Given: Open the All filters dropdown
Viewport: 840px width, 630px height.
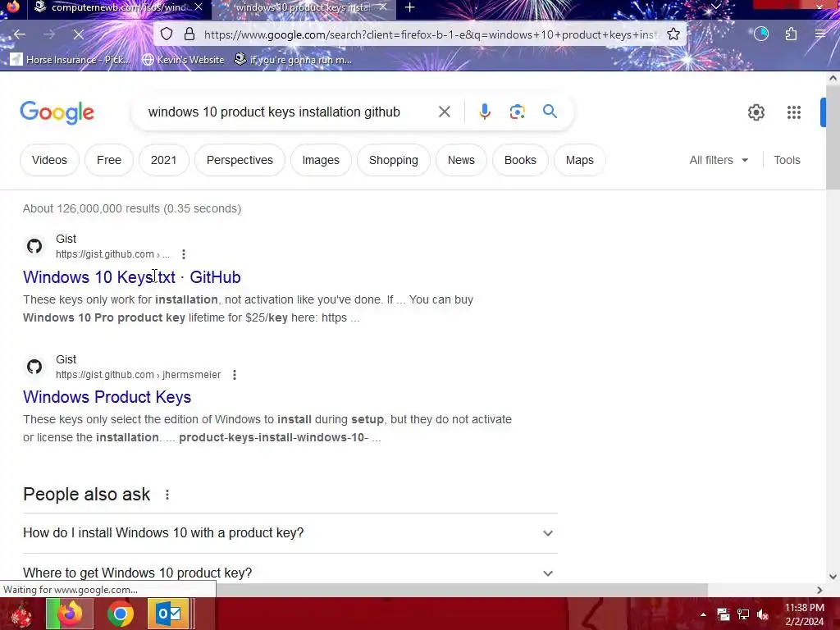Looking at the screenshot, I should (x=719, y=160).
